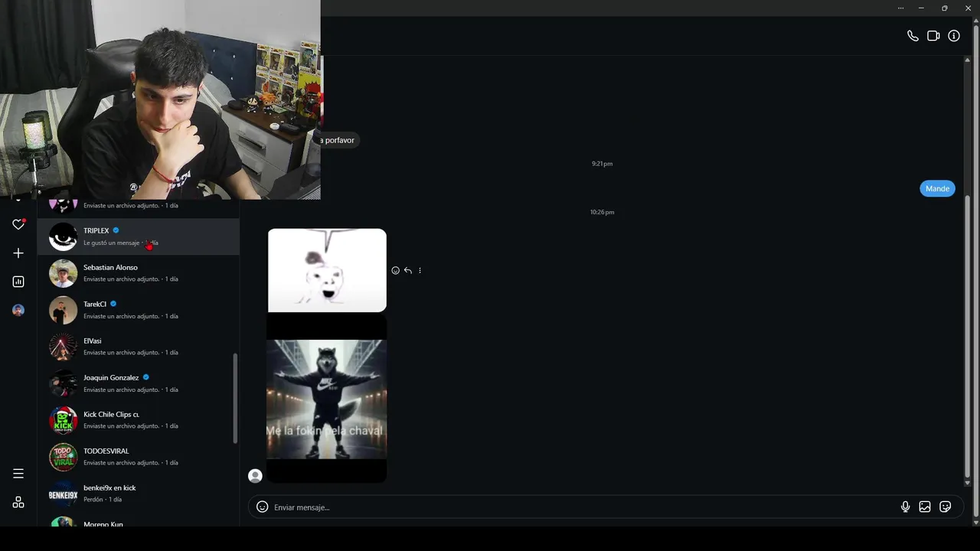Open the TarekCl conversation

click(x=139, y=310)
